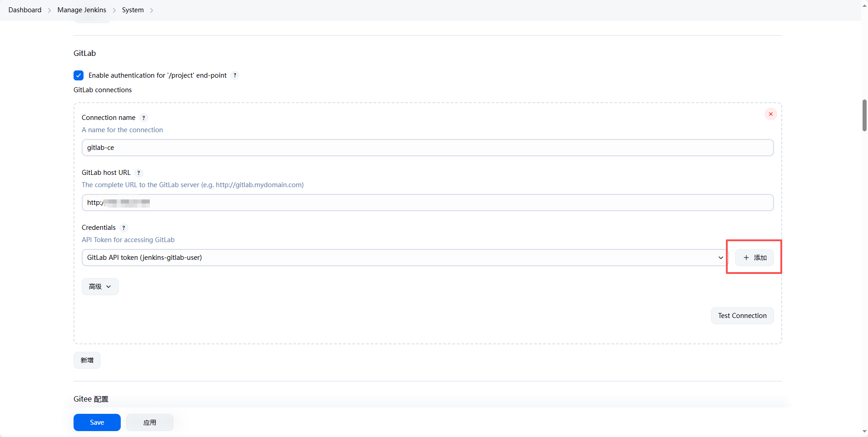Show help for end-point authentication

click(235, 75)
